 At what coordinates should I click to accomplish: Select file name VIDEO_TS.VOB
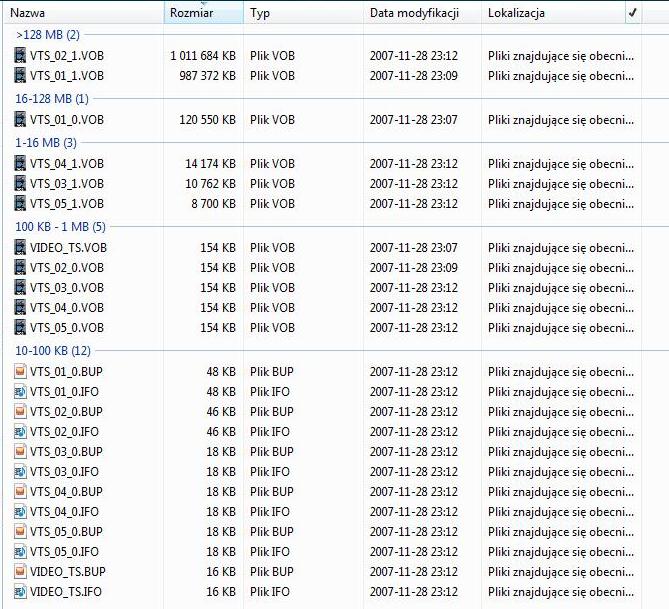(68, 248)
